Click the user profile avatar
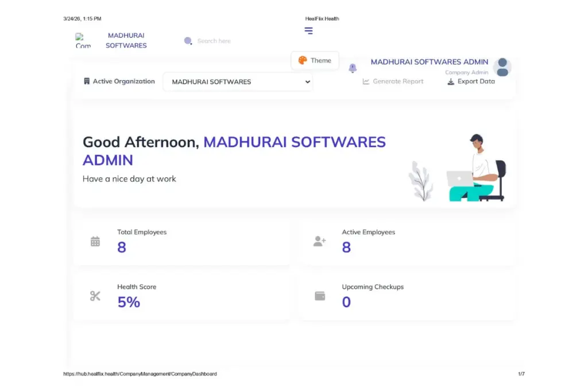Image resolution: width=588 pixels, height=392 pixels. (502, 67)
